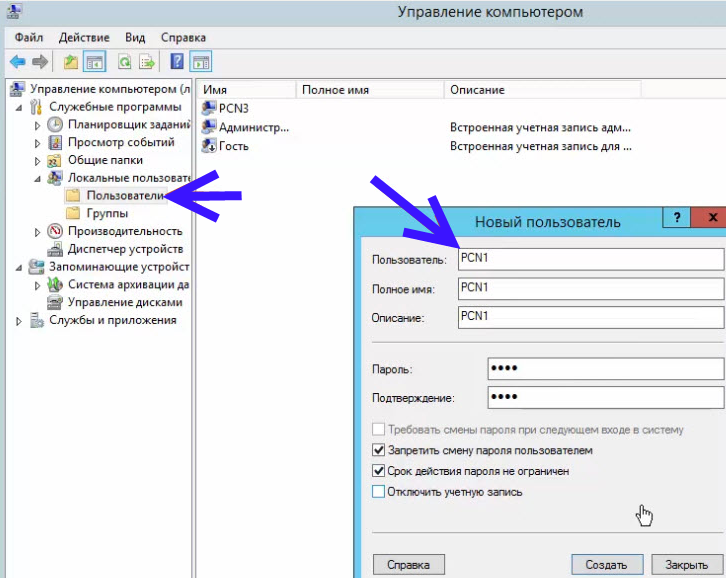This screenshot has width=728, height=578.
Task: Uncheck Срок действия пароля не ограничен
Action: [379, 471]
